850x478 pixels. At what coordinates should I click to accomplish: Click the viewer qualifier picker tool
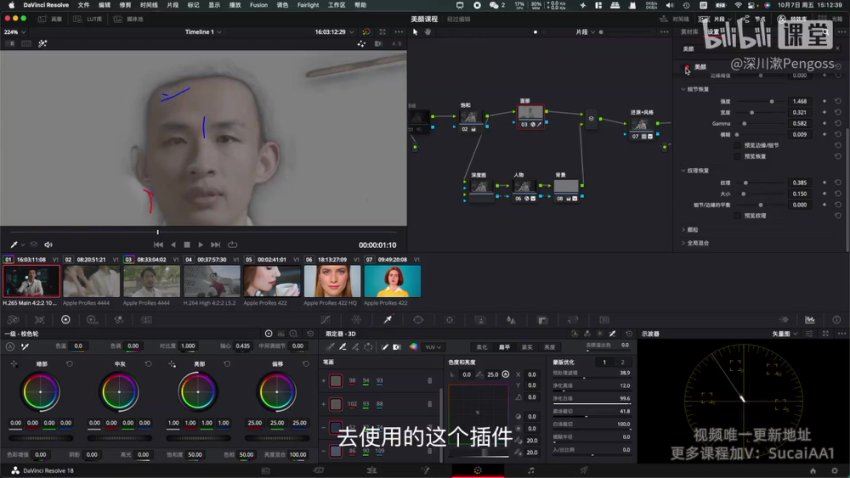pos(14,245)
